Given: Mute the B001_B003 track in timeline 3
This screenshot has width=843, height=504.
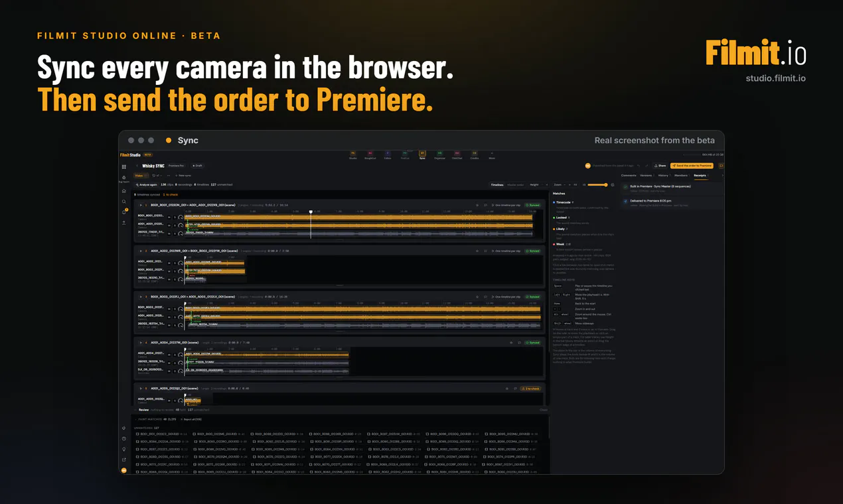Looking at the screenshot, I should [169, 308].
